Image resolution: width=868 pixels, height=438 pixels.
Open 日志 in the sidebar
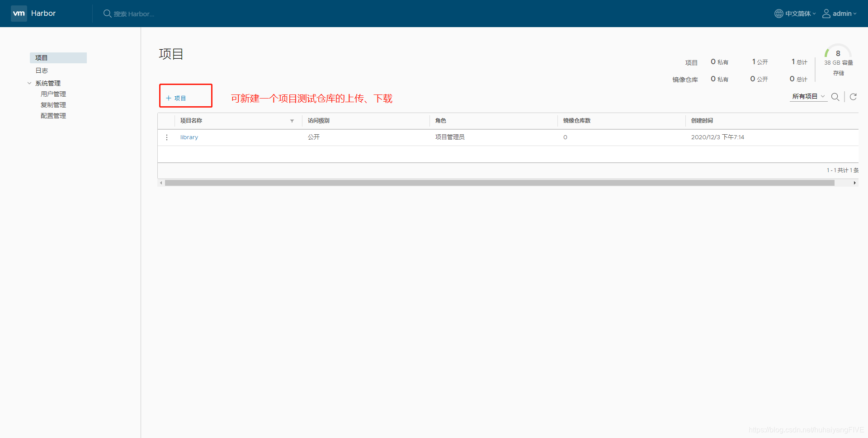click(x=42, y=71)
